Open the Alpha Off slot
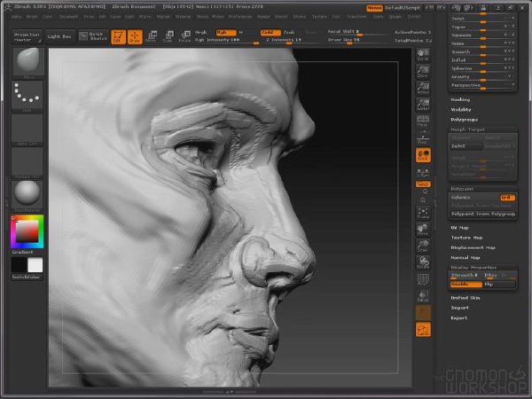 coord(27,130)
